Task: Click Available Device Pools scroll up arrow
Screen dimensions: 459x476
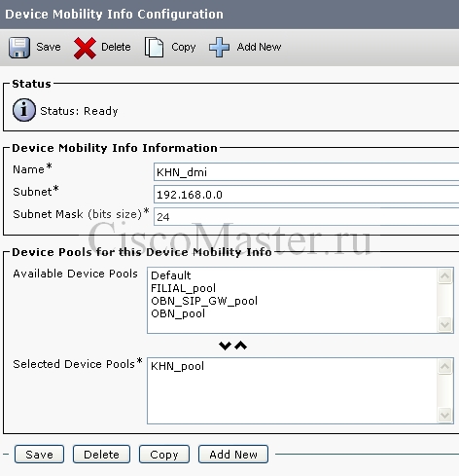Action: point(444,276)
